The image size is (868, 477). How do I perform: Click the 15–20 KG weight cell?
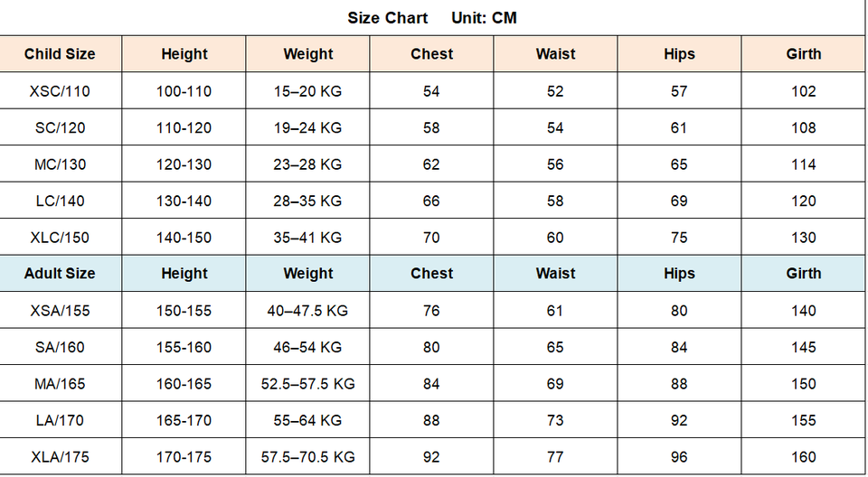pos(307,90)
